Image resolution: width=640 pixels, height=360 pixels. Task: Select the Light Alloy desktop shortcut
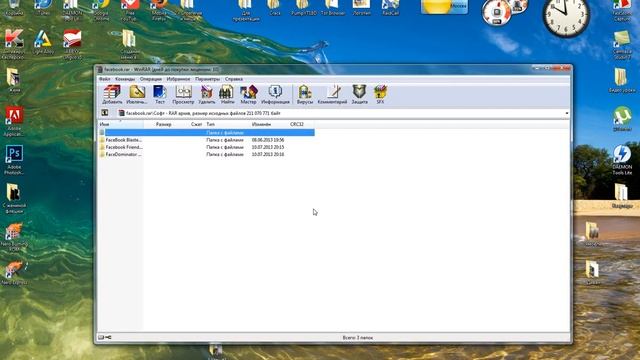tap(43, 42)
